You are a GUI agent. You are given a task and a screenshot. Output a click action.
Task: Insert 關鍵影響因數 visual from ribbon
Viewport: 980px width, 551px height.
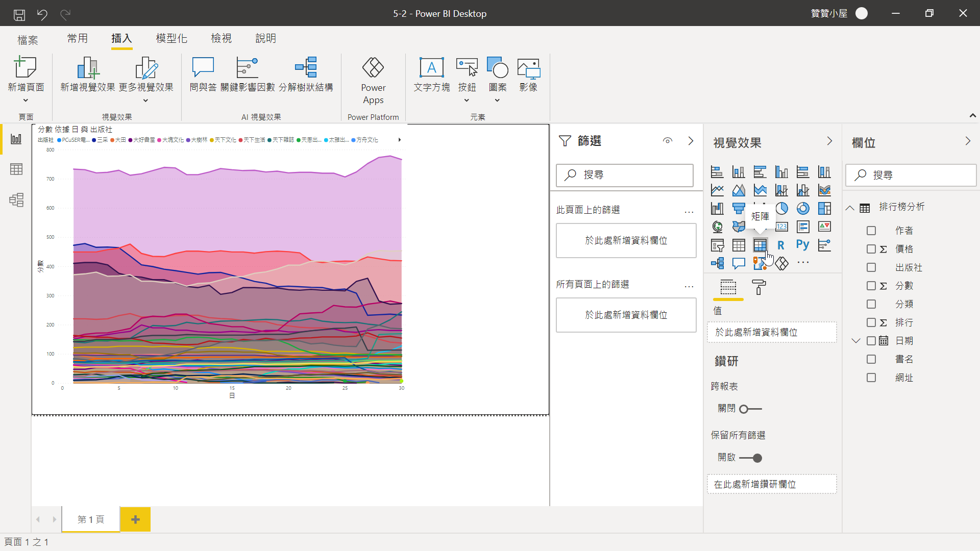coord(248,74)
